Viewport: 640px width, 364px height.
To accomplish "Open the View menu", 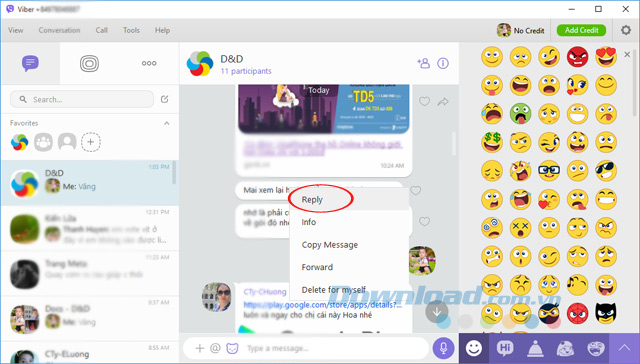I will 16,30.
